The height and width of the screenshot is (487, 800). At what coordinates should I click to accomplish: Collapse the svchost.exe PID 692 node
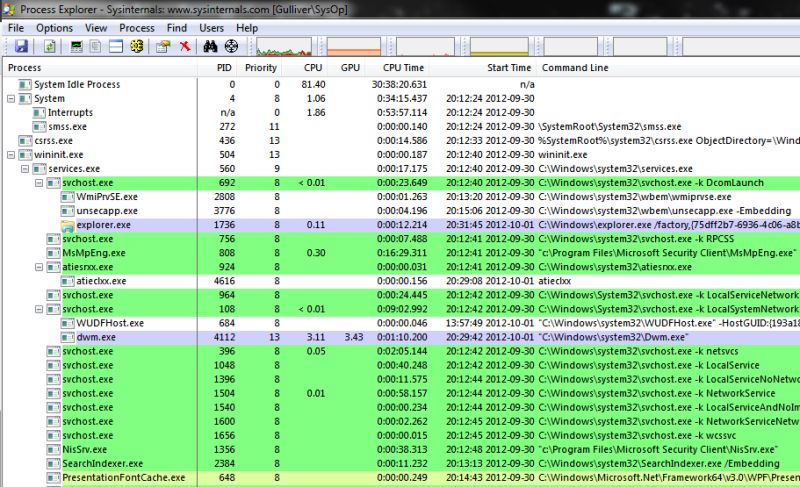[x=39, y=183]
